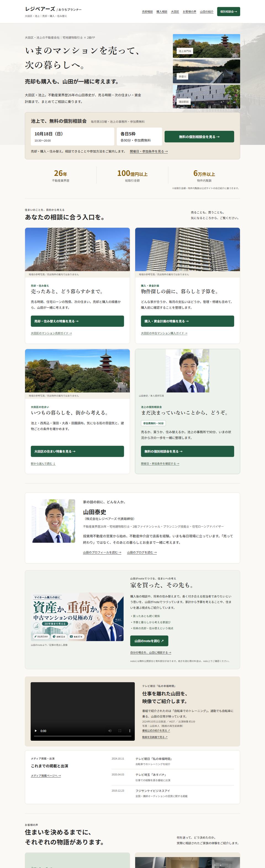The height and width of the screenshot is (868, 265).
Task: Click the レジペアーズ site logo
Action: [x=53, y=9]
